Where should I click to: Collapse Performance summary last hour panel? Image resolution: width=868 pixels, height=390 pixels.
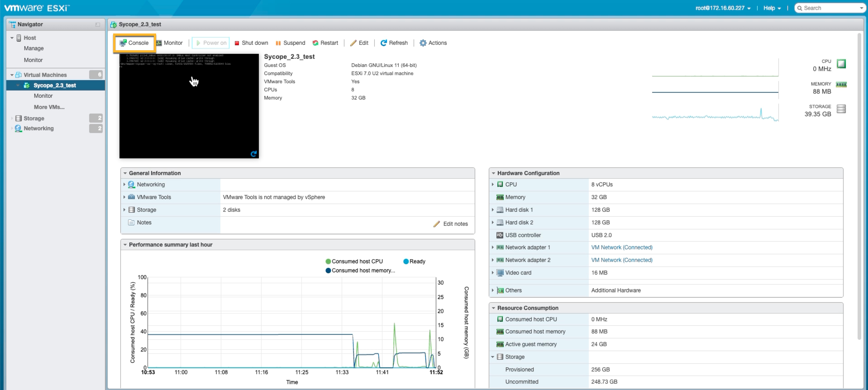point(125,245)
